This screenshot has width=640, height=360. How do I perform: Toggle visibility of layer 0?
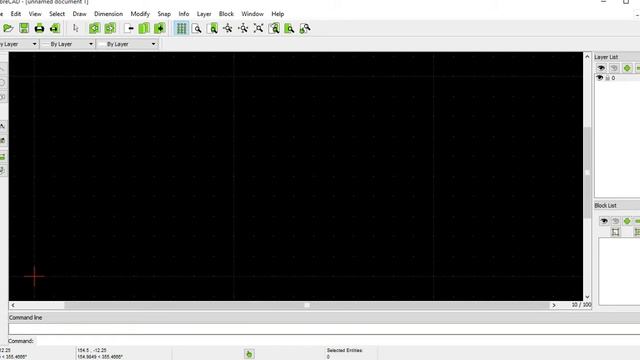(600, 78)
